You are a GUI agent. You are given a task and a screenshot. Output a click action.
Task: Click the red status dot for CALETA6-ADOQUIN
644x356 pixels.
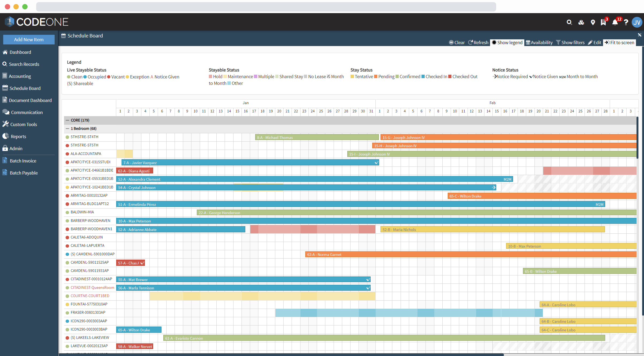coord(67,238)
